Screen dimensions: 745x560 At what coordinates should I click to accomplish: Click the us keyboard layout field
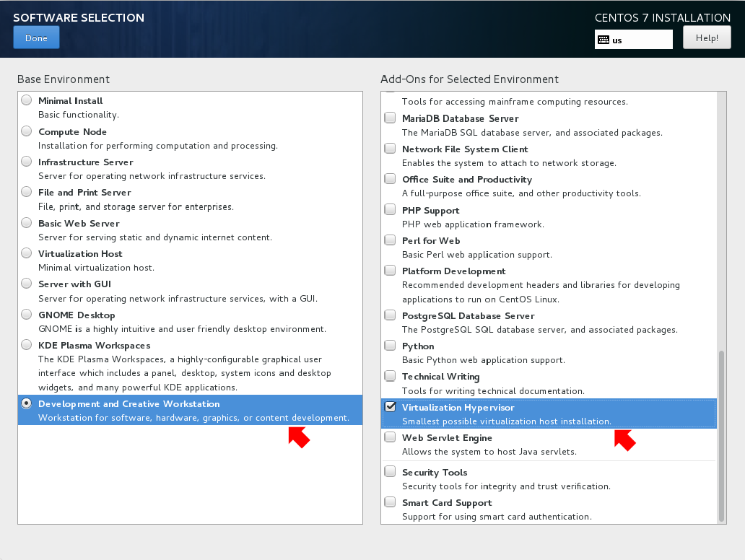click(633, 40)
